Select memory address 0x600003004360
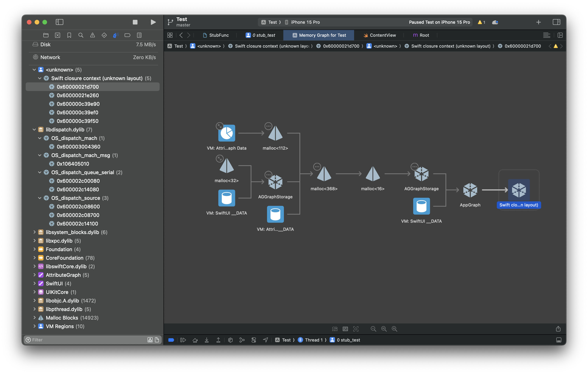588x374 pixels. click(x=93, y=147)
